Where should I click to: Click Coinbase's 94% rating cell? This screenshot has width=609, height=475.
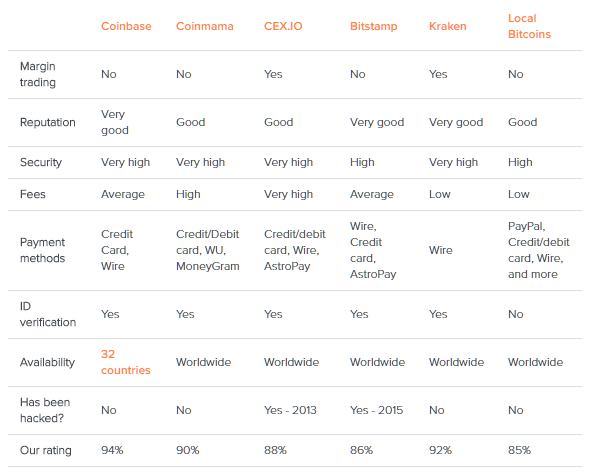(114, 450)
